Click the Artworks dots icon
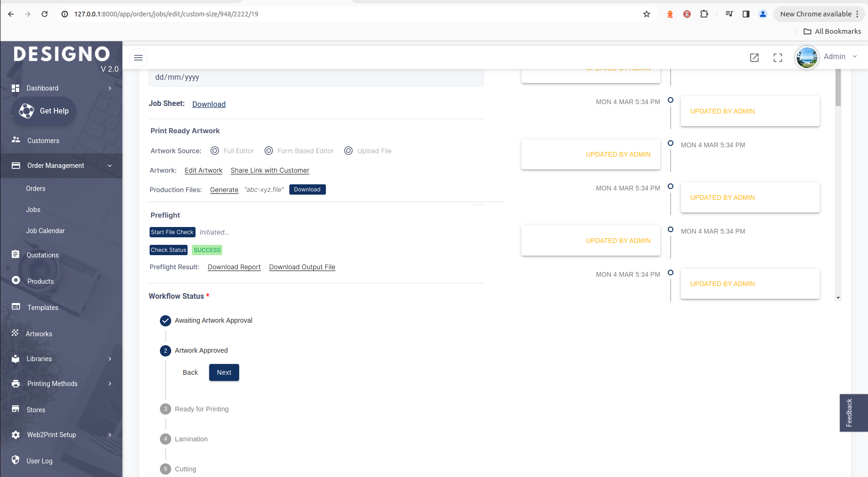868x477 pixels. [15, 333]
